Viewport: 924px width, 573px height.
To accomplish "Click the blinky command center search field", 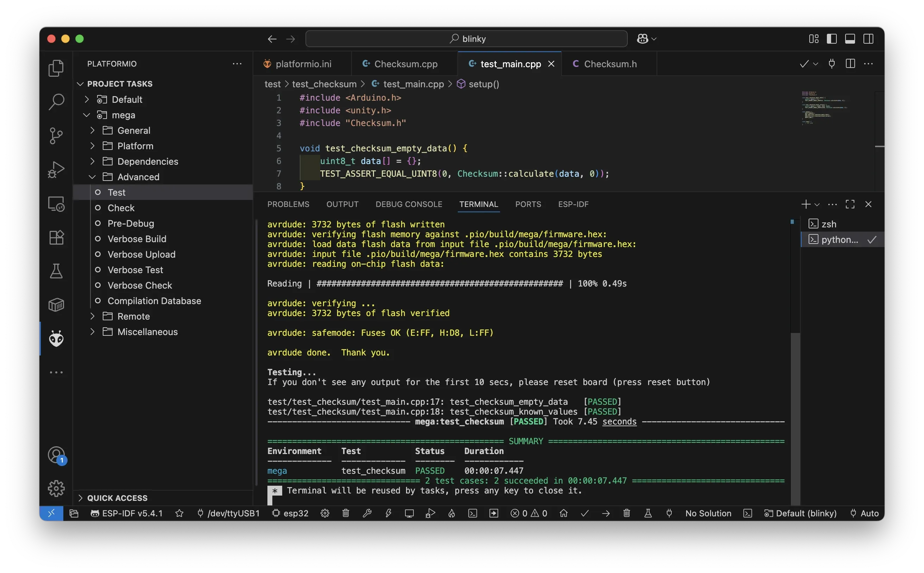I will click(x=466, y=39).
